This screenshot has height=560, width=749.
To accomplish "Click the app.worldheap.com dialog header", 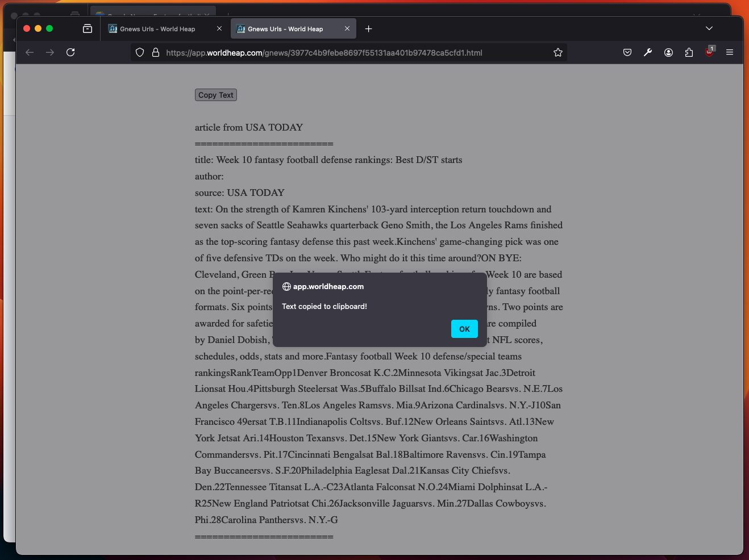I will (328, 287).
